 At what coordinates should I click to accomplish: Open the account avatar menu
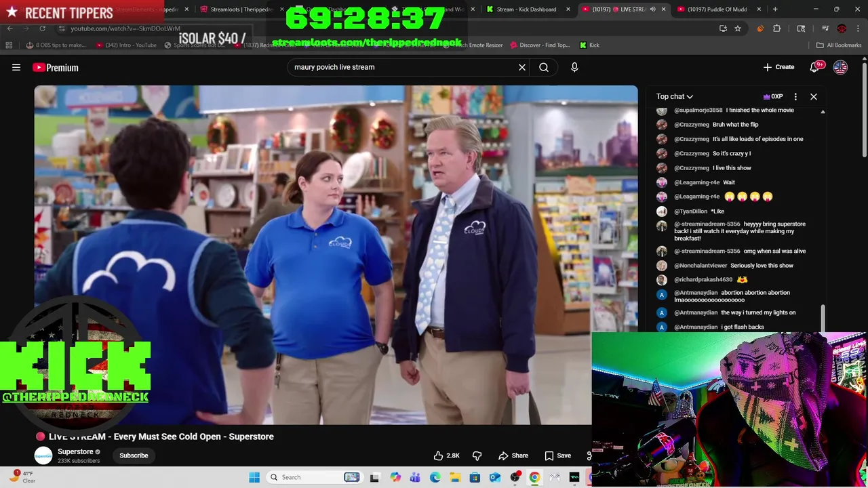pyautogui.click(x=840, y=67)
